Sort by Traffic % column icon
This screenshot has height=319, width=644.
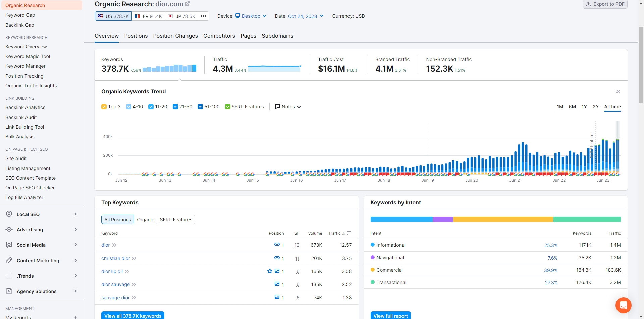[x=349, y=233]
